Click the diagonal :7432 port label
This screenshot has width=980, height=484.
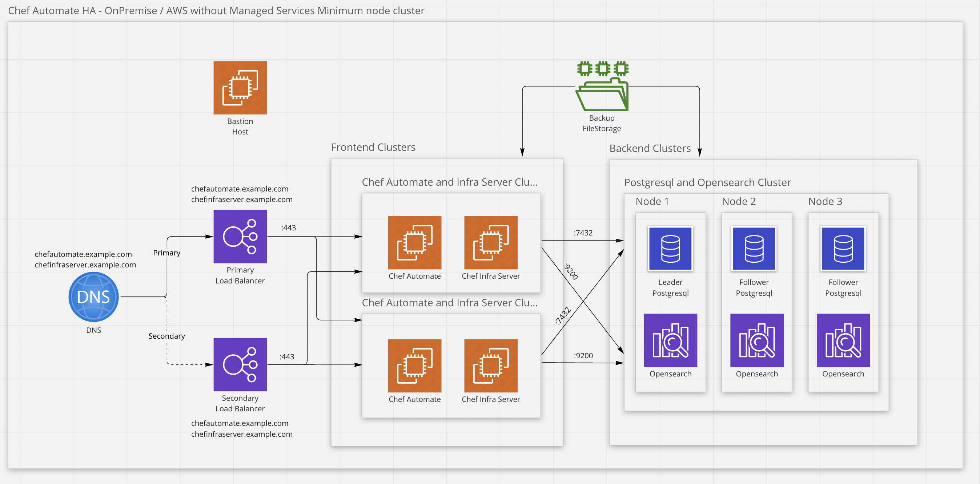(x=563, y=316)
